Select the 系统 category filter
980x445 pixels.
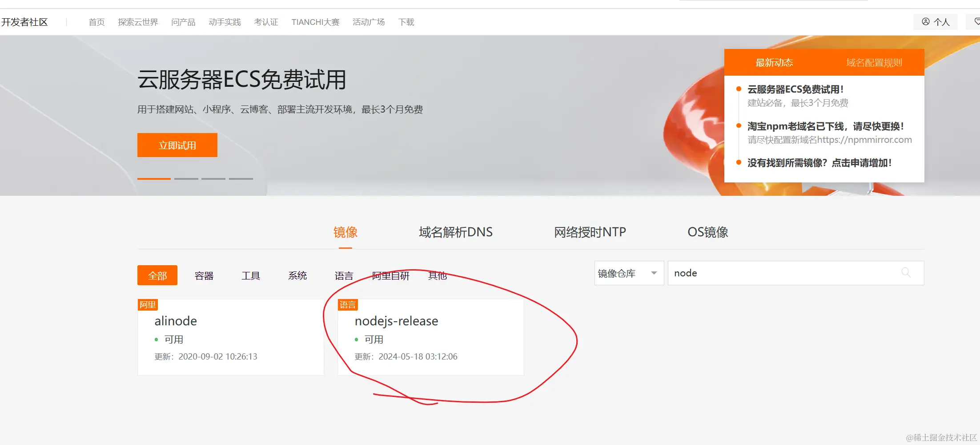click(297, 275)
